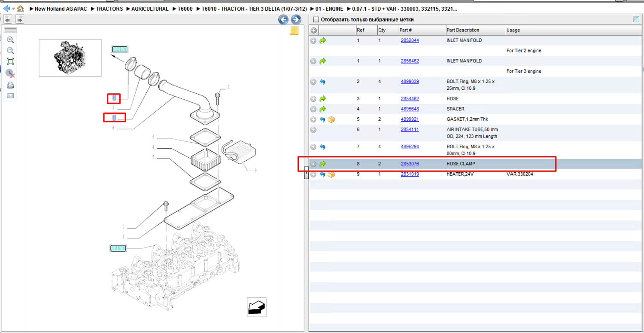The height and width of the screenshot is (333, 644).
Task: Open the back-history dropdown arrow
Action: click(x=13, y=9)
